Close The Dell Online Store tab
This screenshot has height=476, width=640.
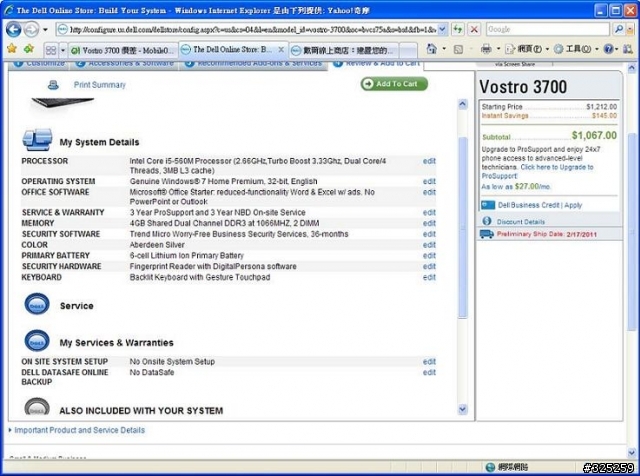pyautogui.click(x=281, y=49)
